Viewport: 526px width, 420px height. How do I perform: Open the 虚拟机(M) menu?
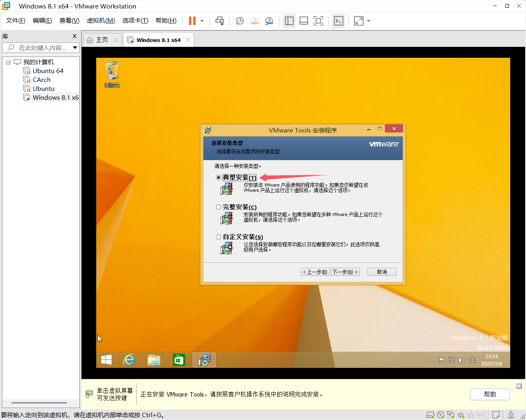[x=101, y=21]
